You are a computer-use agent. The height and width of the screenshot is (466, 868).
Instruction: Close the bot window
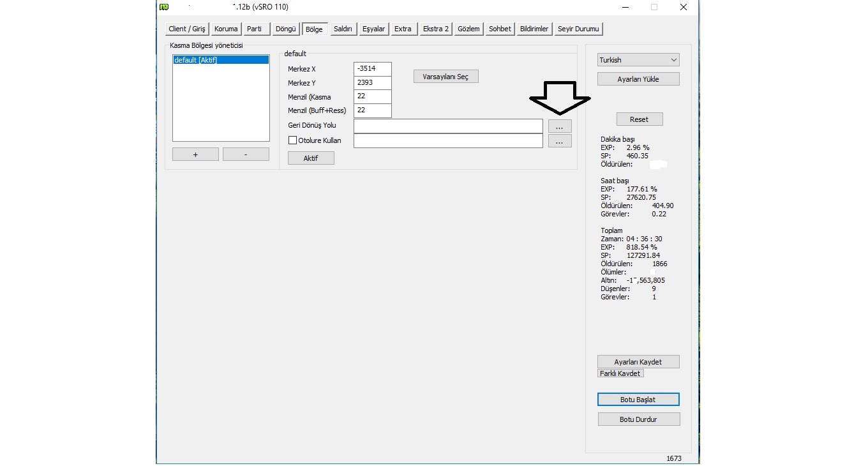coord(684,7)
